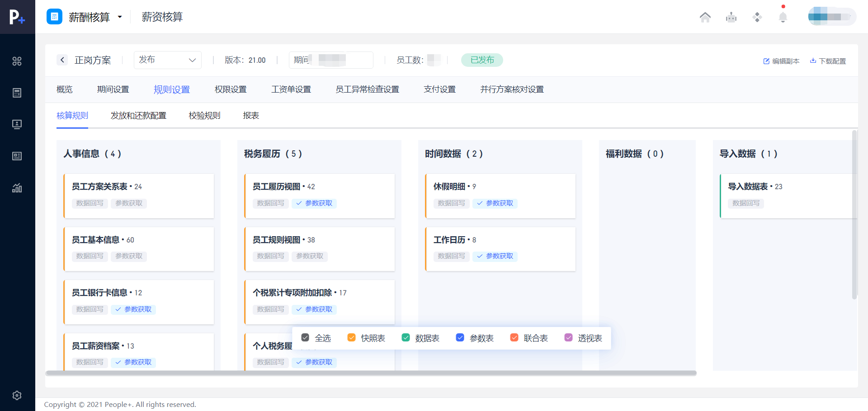Screen dimensions: 868x411
Task: Select the 校验规则 sub-tab
Action: (x=204, y=116)
